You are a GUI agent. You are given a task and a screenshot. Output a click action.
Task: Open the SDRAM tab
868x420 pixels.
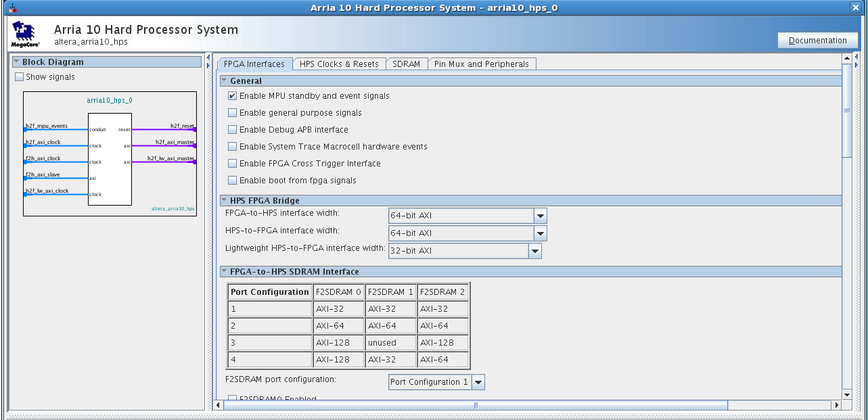click(406, 64)
